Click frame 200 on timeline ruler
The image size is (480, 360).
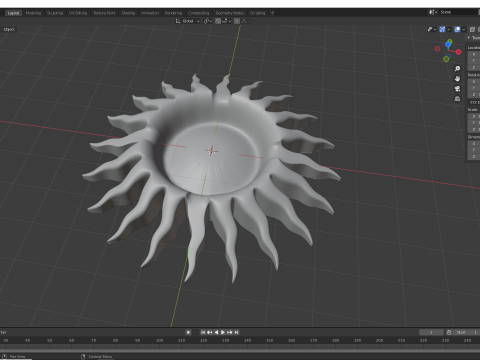pos(379,340)
